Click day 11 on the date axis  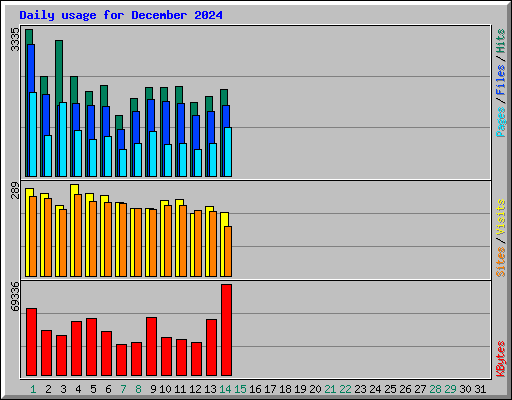(180, 389)
